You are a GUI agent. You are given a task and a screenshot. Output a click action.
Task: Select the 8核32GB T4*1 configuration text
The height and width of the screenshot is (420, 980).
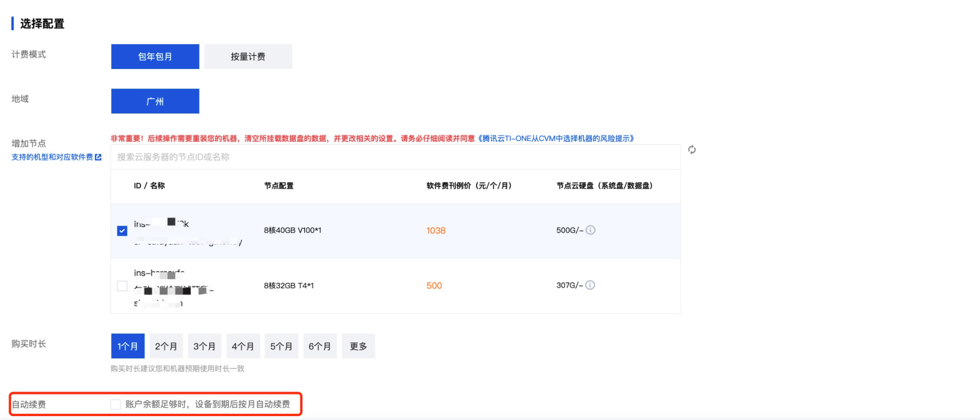click(289, 286)
